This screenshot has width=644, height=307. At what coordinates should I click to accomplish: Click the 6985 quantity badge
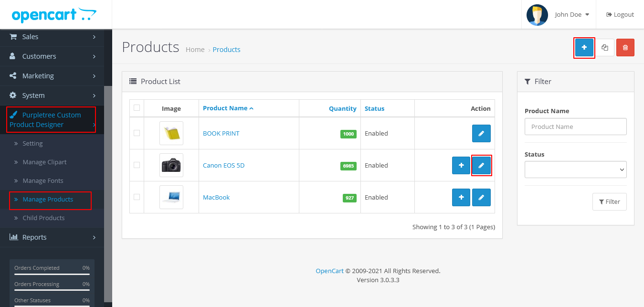[x=348, y=166]
